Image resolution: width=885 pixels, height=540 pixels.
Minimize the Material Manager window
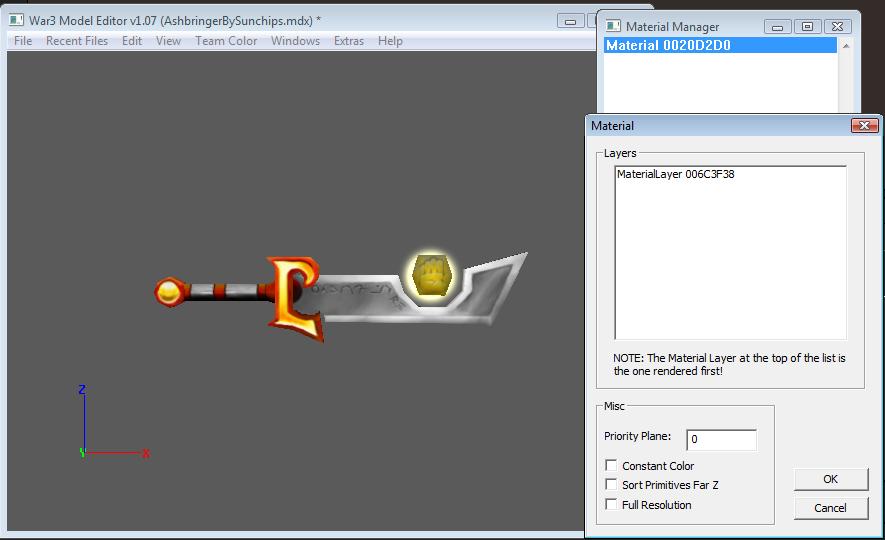(x=777, y=27)
